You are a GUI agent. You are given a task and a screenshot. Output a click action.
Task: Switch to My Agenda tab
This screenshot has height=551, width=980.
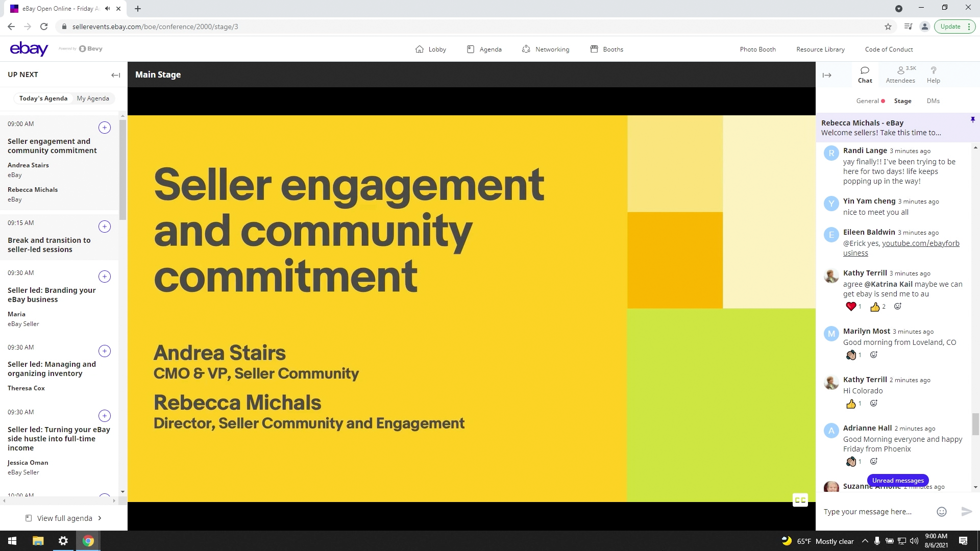click(x=93, y=98)
